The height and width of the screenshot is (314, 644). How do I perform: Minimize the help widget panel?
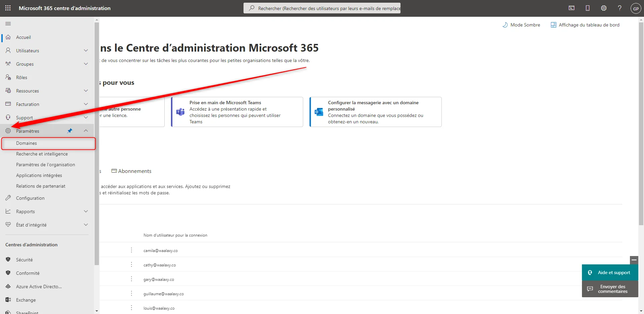(x=634, y=260)
